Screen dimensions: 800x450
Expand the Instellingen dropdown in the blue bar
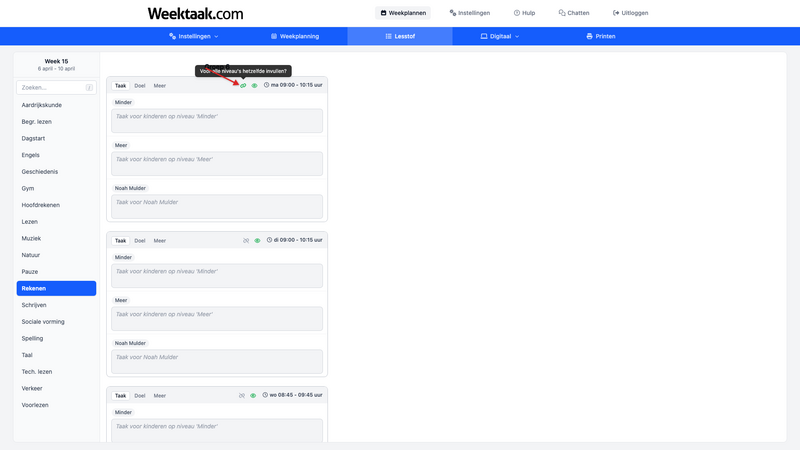pos(193,36)
